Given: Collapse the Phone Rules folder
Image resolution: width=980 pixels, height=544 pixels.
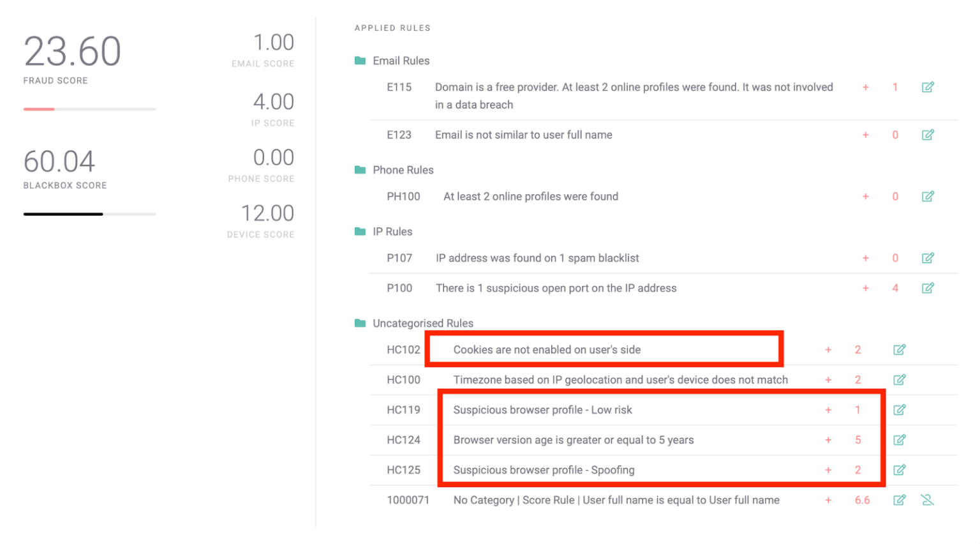Looking at the screenshot, I should point(360,170).
